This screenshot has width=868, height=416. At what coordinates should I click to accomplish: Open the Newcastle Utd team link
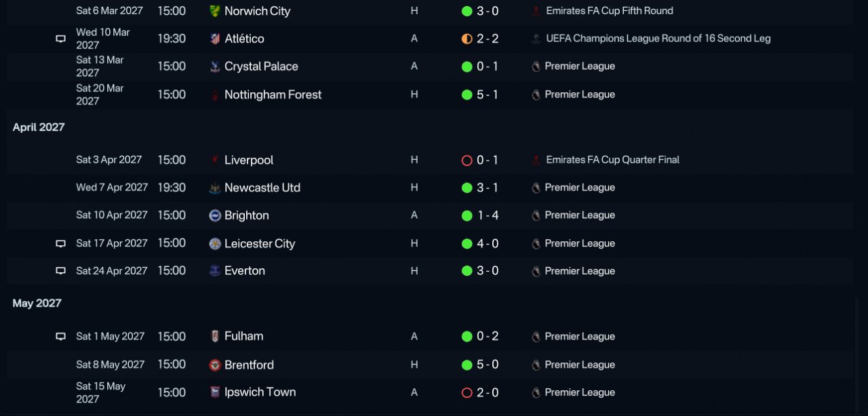pyautogui.click(x=262, y=188)
